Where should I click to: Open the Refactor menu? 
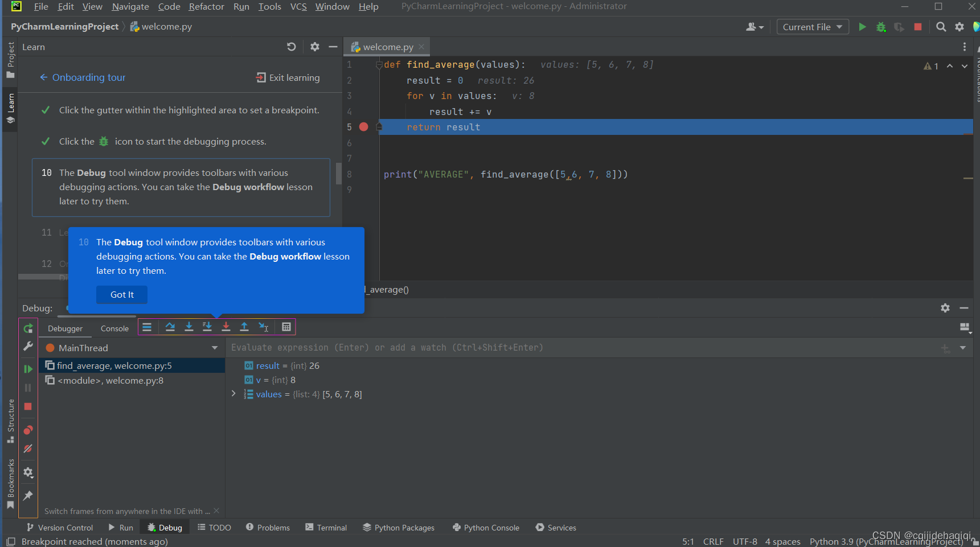pyautogui.click(x=206, y=6)
